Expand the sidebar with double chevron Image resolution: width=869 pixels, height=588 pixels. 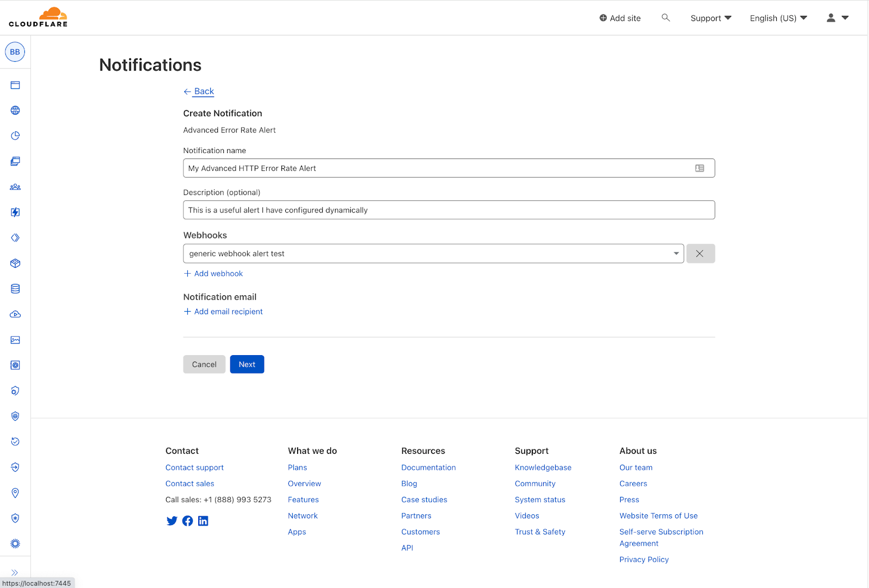(15, 572)
